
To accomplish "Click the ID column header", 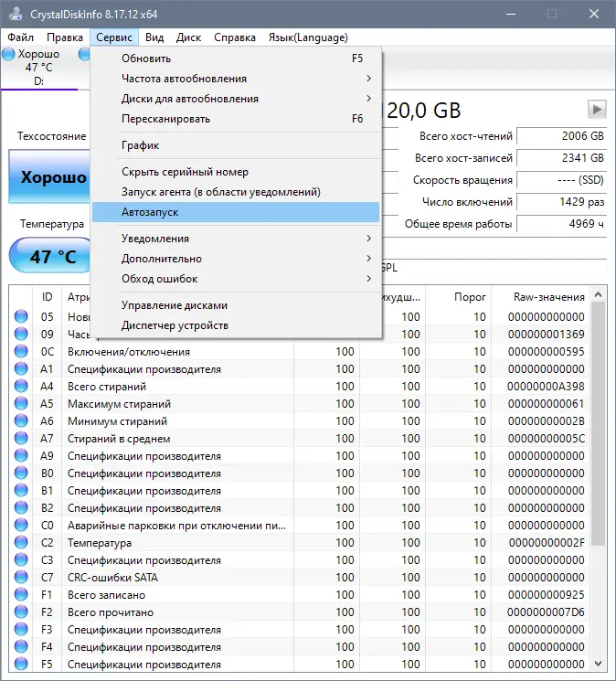I will pos(47,297).
